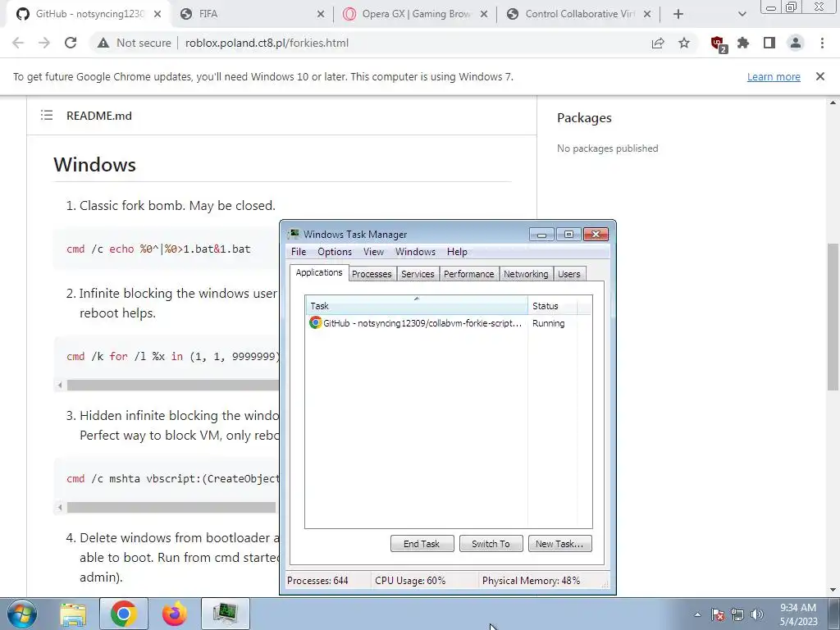Bookmark this page with the star icon
Image resolution: width=840 pixels, height=630 pixels.
tap(684, 43)
